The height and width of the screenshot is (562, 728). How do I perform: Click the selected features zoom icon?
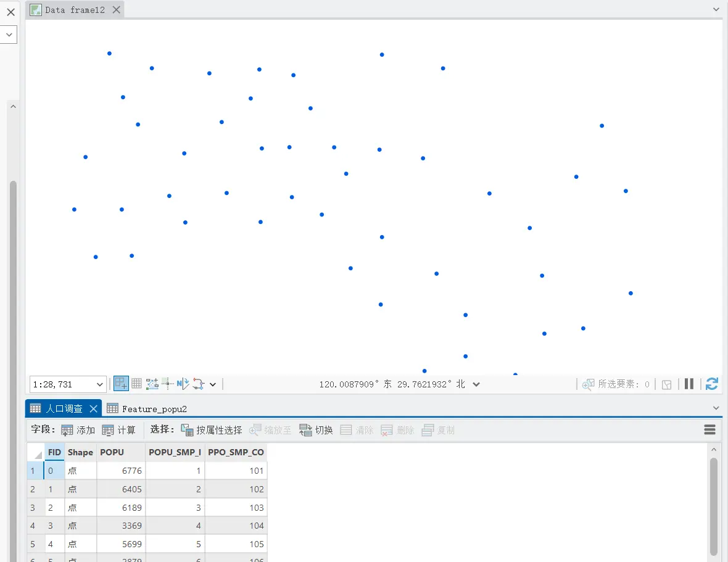pos(588,384)
